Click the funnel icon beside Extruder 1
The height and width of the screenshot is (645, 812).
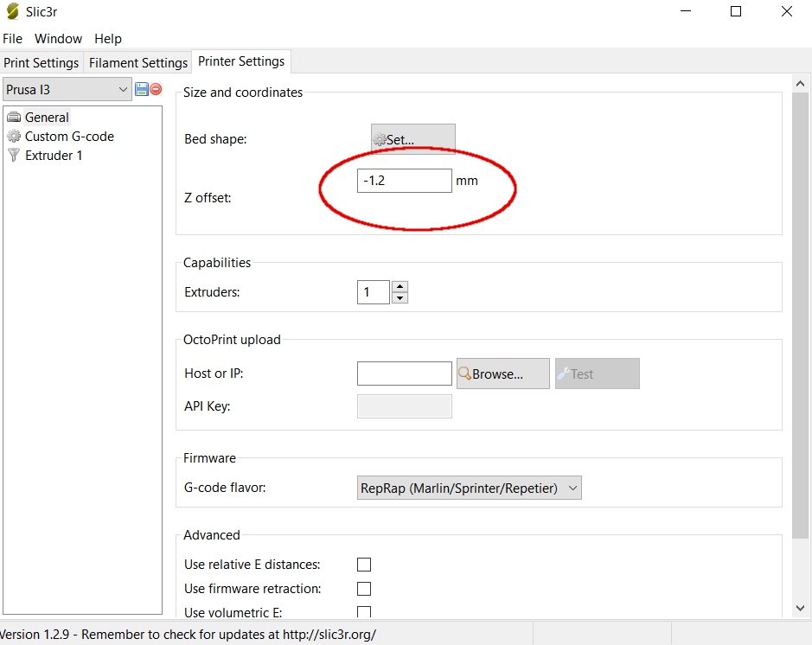point(14,156)
